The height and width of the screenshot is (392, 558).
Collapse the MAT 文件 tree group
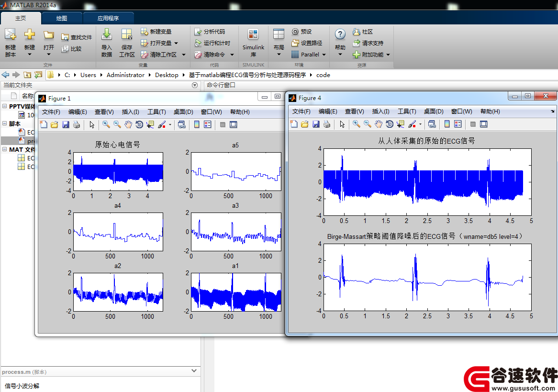click(x=5, y=149)
